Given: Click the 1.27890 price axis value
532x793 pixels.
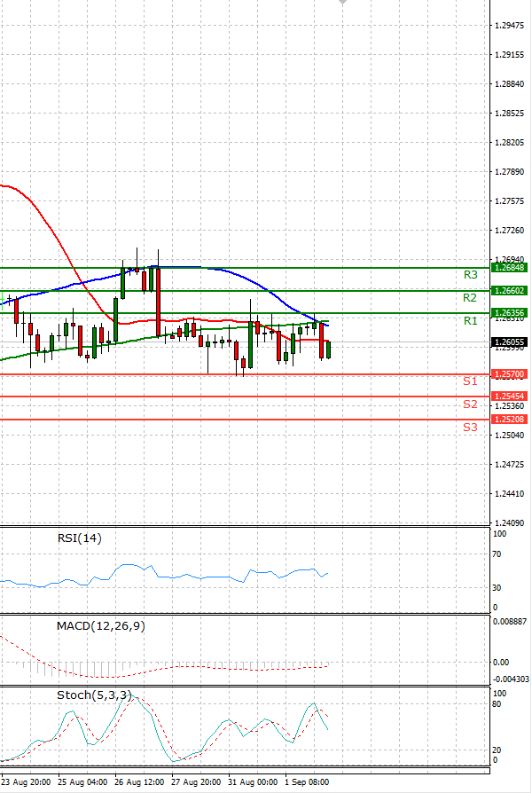Looking at the screenshot, I should coord(510,172).
